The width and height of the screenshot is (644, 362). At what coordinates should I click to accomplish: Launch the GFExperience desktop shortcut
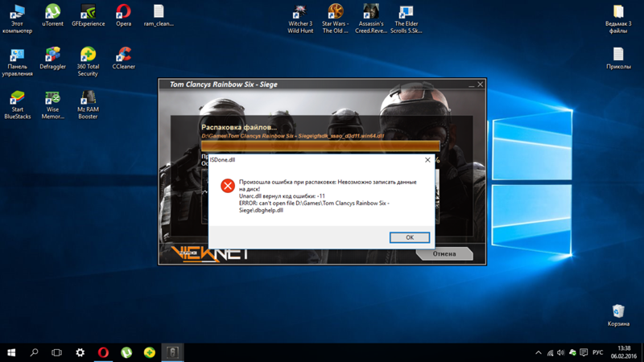tap(88, 15)
